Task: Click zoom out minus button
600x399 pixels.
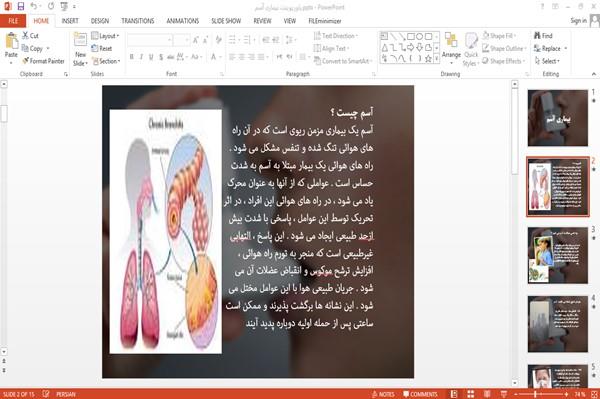Action: [x=515, y=394]
